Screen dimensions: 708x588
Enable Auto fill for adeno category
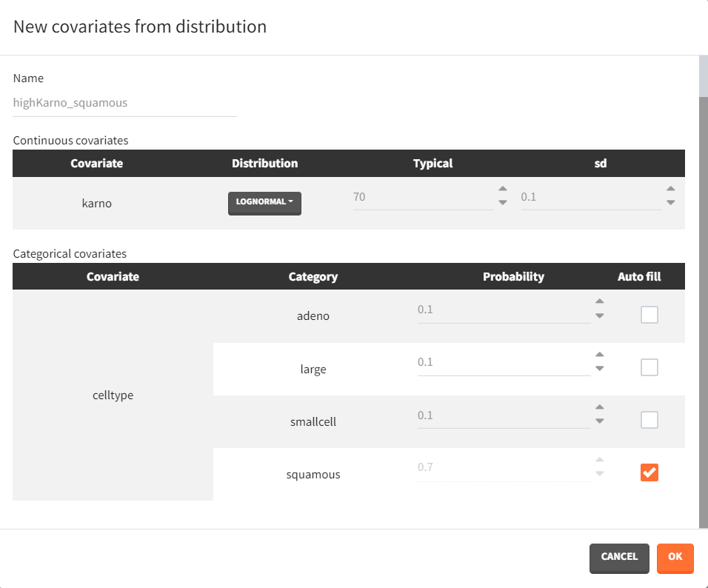click(x=649, y=315)
